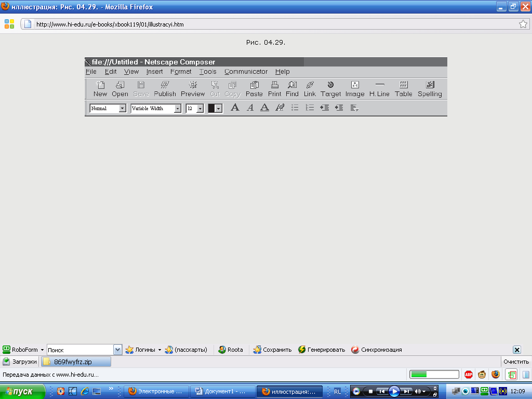Click the Image toolbar icon
This screenshot has width=532, height=399.
point(355,85)
